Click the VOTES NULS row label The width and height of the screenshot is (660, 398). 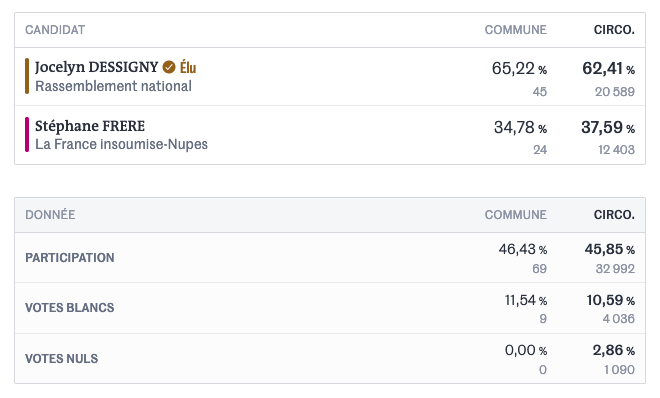(x=61, y=359)
